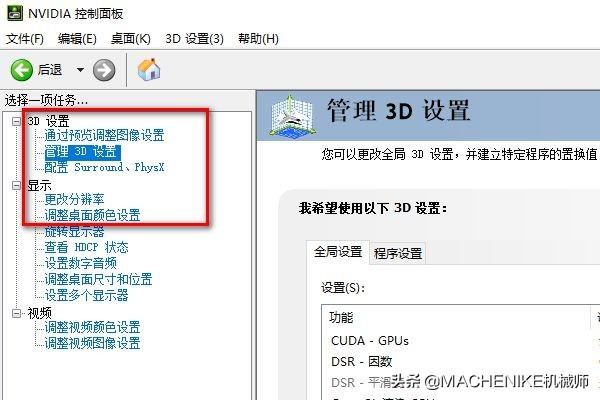Collapse the 显示 tree node
Viewport: 600px width, 400px height.
16,186
